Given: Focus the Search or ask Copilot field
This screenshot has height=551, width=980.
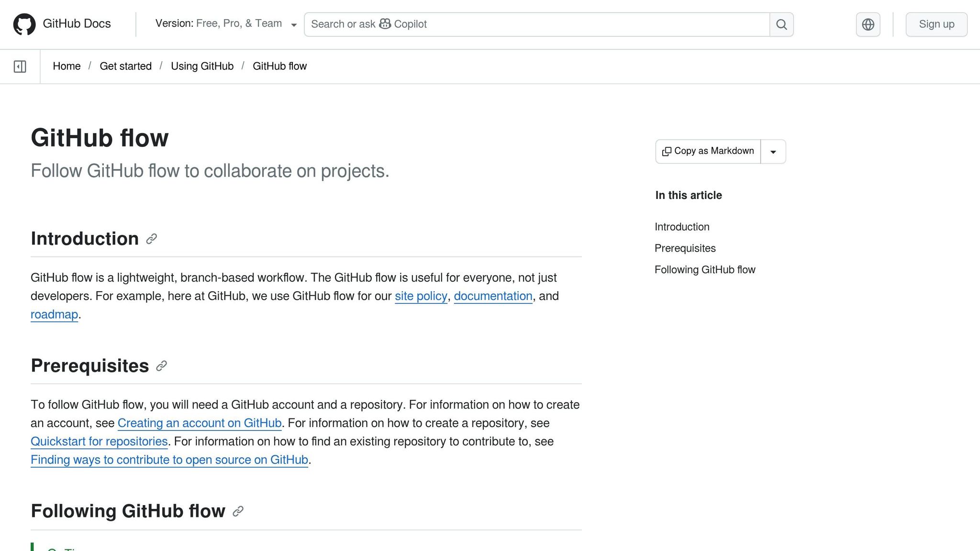Looking at the screenshot, I should click(x=537, y=24).
